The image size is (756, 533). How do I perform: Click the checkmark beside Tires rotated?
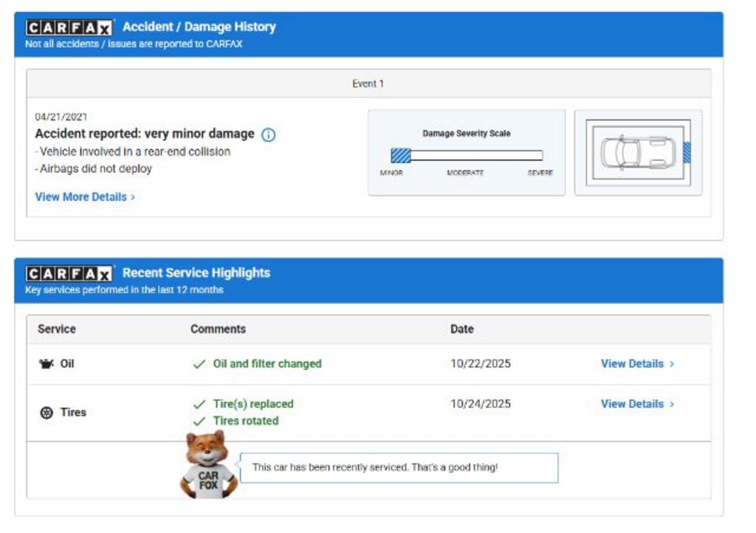click(199, 422)
